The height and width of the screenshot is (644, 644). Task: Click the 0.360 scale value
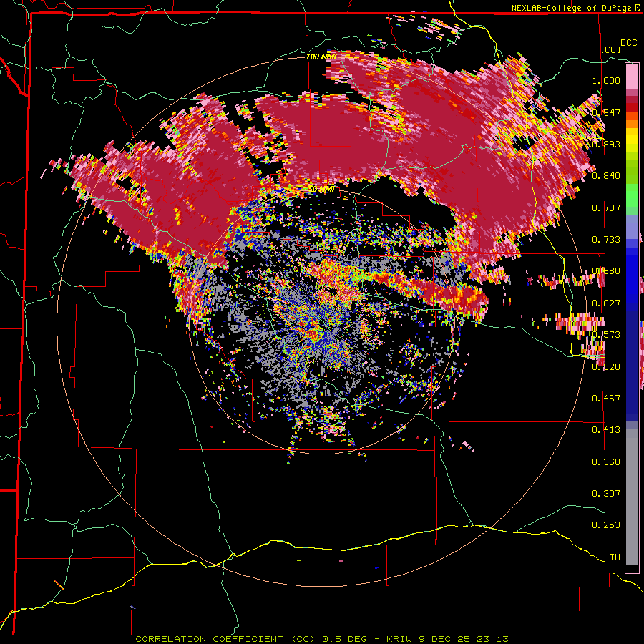point(606,462)
